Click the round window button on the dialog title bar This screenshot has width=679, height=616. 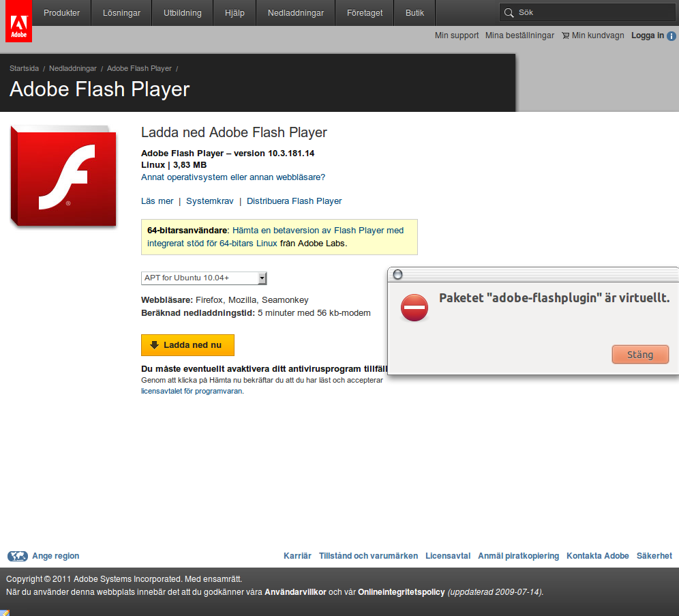[x=397, y=274]
